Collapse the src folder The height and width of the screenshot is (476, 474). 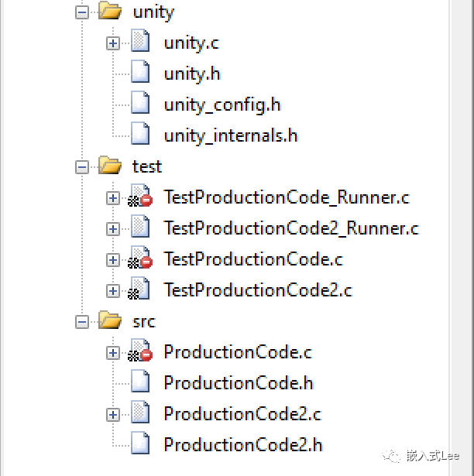(82, 322)
